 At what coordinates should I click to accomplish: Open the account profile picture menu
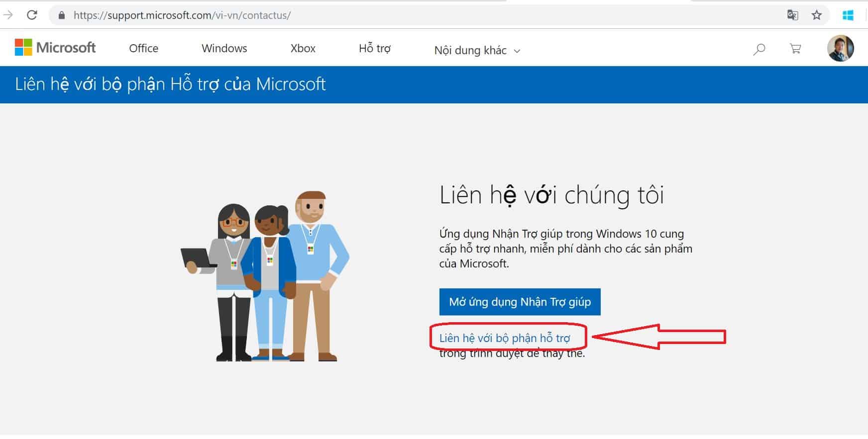(x=840, y=48)
